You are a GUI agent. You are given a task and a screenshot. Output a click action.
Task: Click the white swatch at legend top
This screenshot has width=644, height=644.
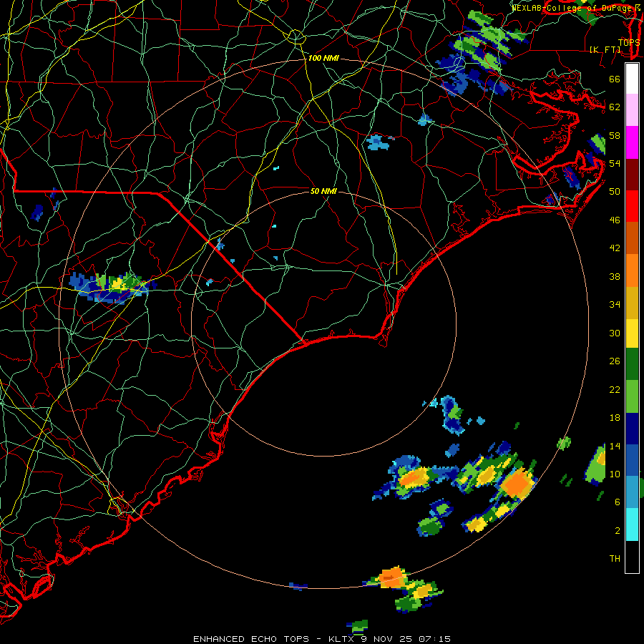tap(632, 79)
